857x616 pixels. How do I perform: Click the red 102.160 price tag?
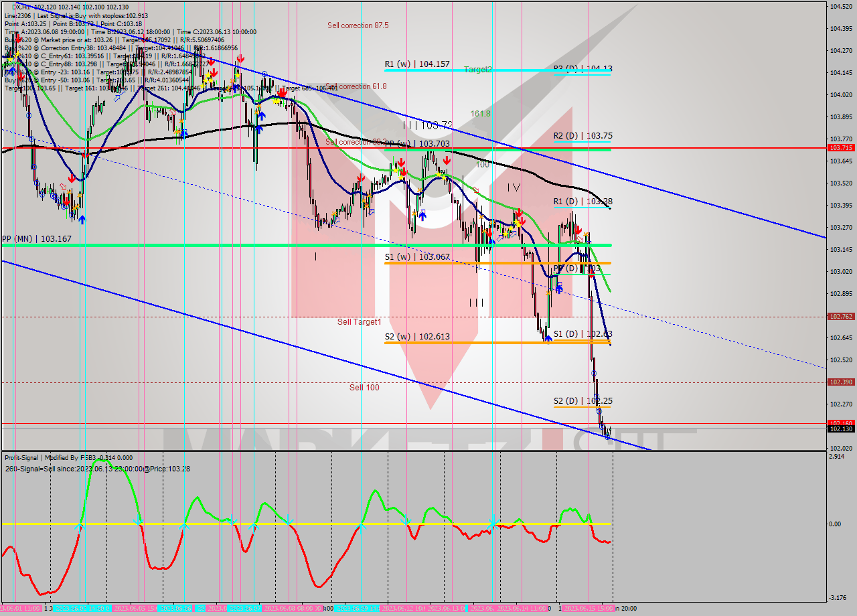pos(841,423)
